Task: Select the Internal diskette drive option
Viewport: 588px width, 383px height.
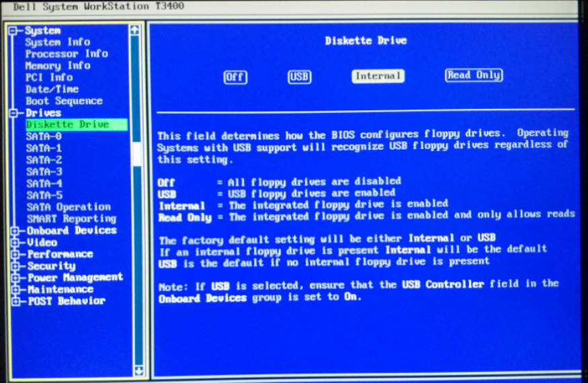Action: pos(377,76)
